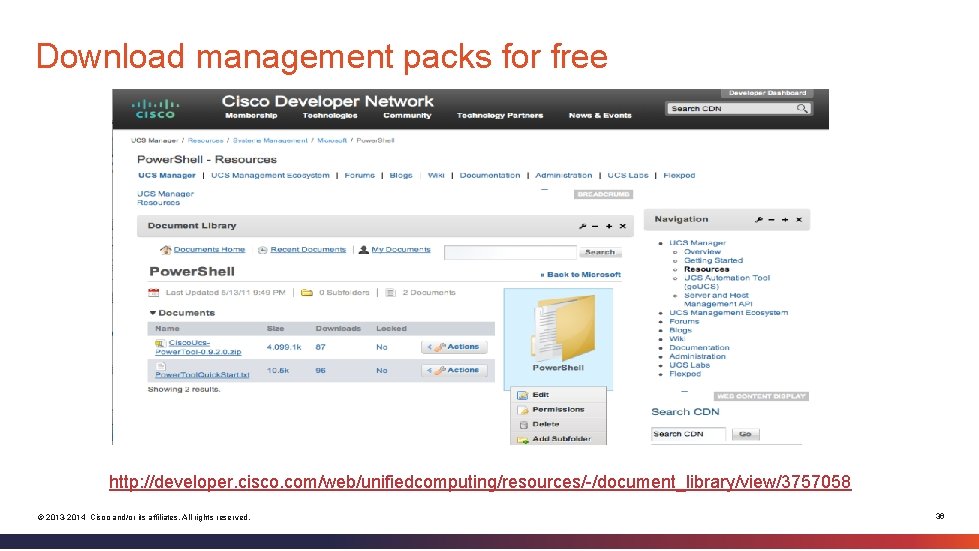The image size is (979, 551).
Task: Open the News & Events menu
Action: pyautogui.click(x=600, y=115)
